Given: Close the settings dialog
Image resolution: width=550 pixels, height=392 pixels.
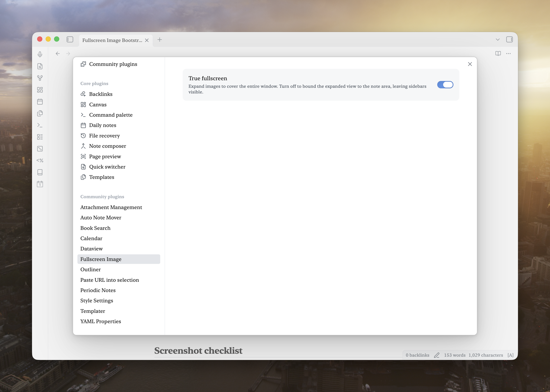Looking at the screenshot, I should (470, 64).
